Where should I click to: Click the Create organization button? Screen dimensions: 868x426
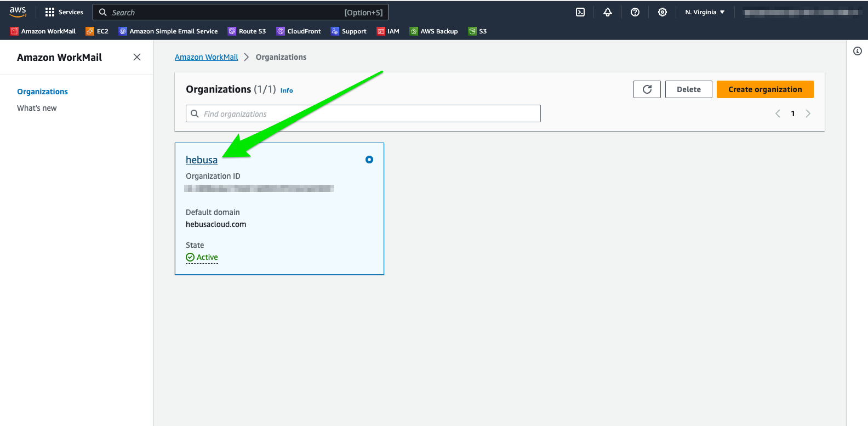tap(765, 89)
